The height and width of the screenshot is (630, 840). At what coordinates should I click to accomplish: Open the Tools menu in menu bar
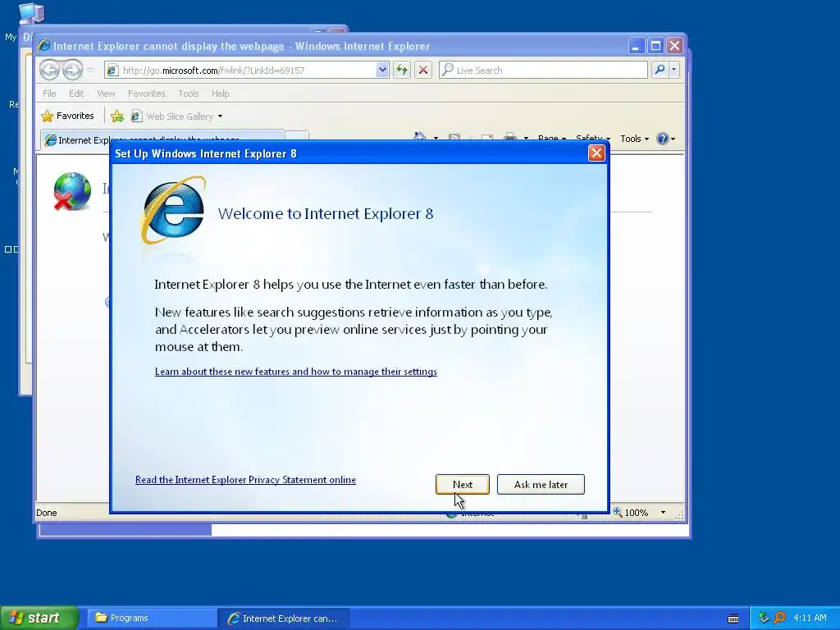pos(188,94)
